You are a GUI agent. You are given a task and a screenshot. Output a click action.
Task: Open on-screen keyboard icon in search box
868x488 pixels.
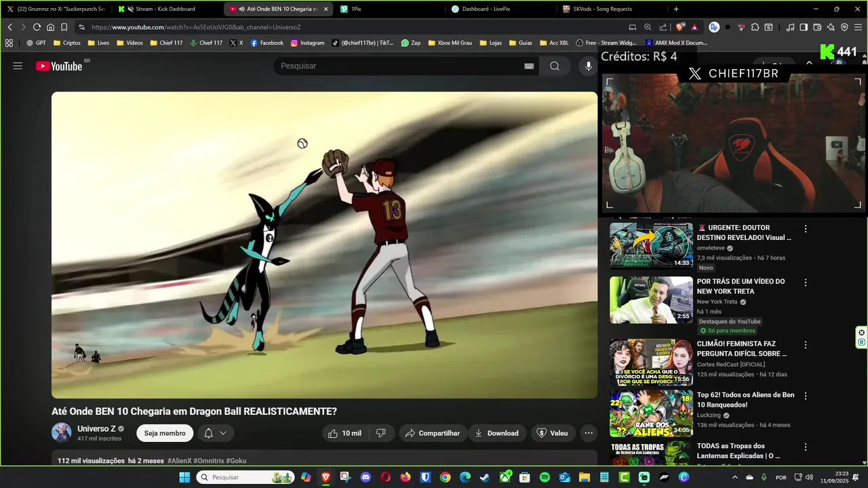click(529, 66)
